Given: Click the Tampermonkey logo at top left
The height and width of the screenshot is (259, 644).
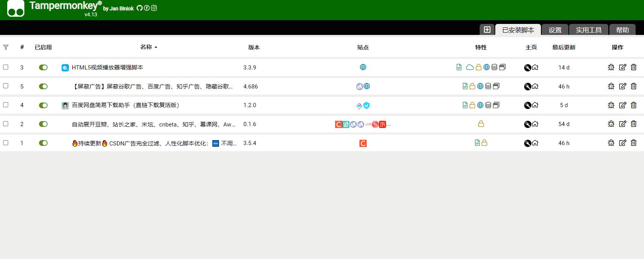Looking at the screenshot, I should [x=16, y=8].
